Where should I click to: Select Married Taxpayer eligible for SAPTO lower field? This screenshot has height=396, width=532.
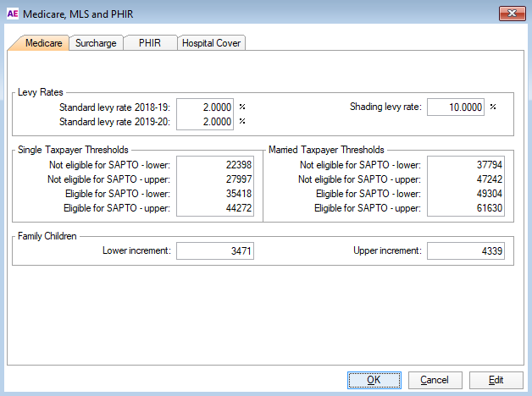[x=465, y=193]
